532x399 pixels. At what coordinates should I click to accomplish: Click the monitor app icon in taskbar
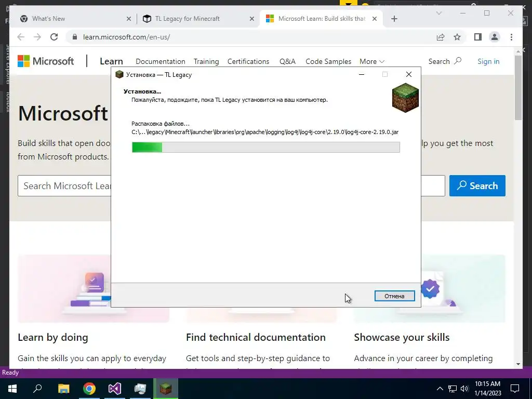(140, 389)
